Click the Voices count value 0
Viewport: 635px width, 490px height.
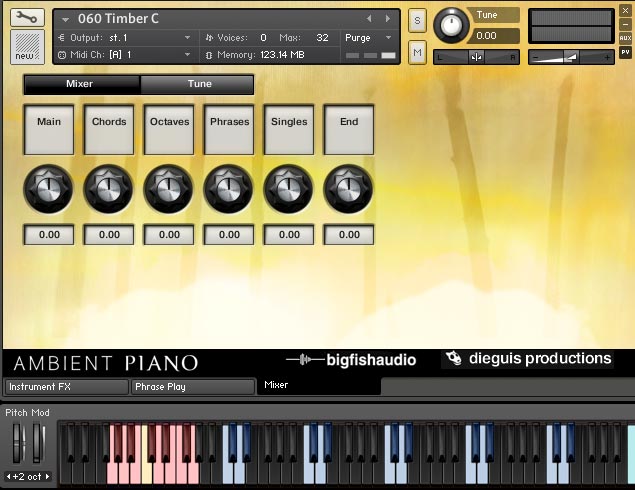click(x=263, y=38)
